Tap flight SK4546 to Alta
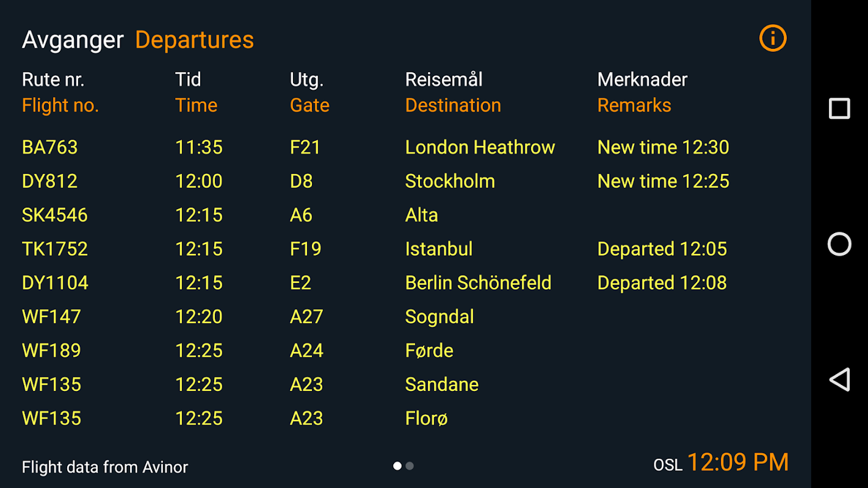The image size is (868, 488). pos(55,215)
